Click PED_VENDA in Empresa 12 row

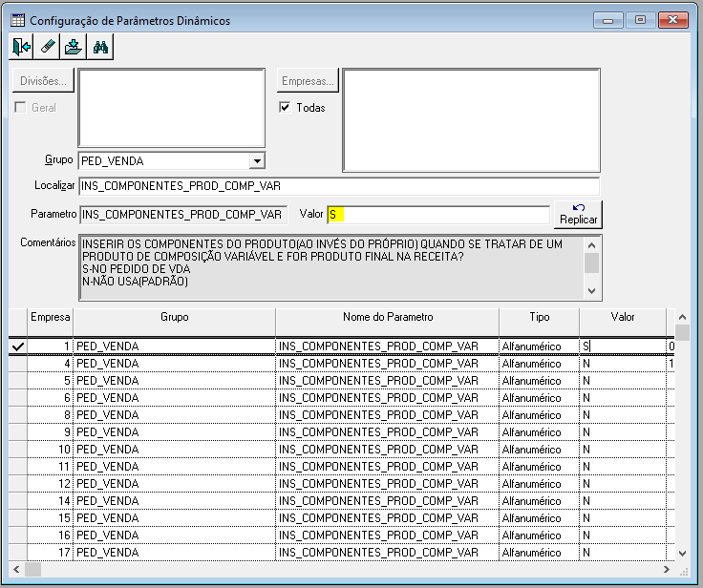coord(108,484)
